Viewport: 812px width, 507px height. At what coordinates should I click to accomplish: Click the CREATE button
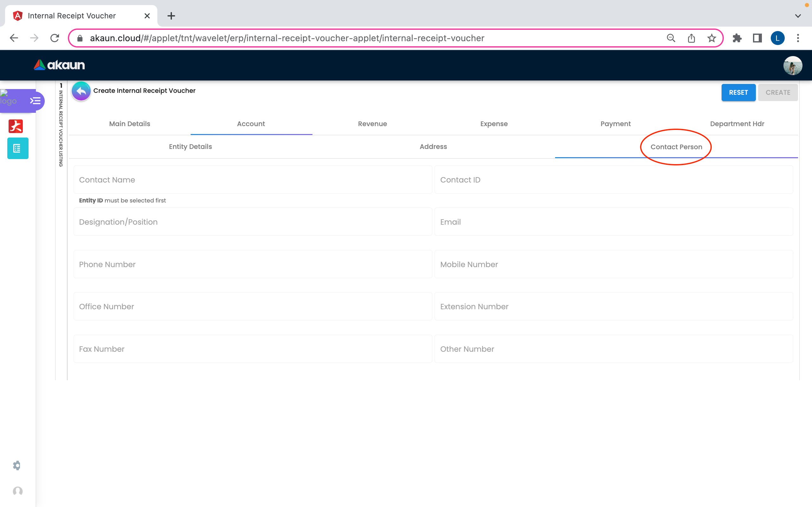pos(777,93)
